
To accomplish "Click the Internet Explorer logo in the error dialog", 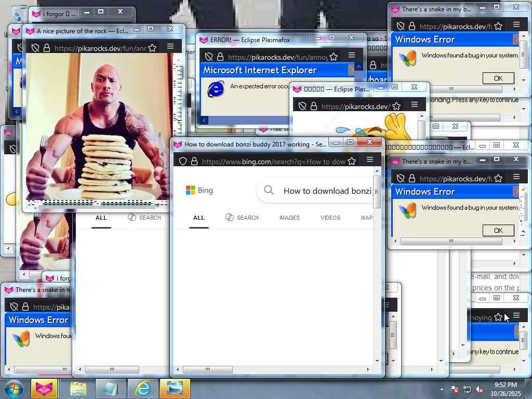I will pos(216,89).
